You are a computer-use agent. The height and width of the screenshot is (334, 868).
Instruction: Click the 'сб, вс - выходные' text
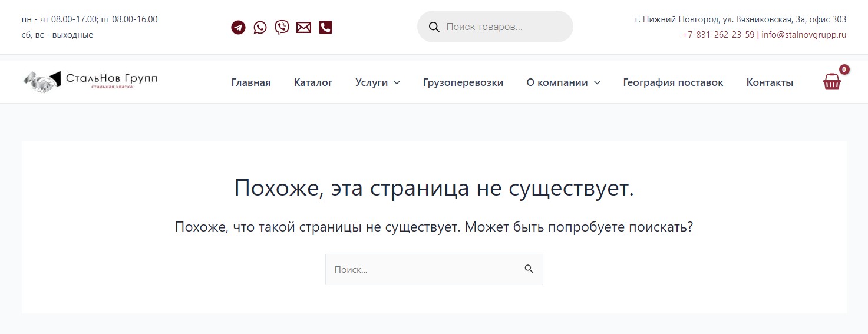(57, 35)
